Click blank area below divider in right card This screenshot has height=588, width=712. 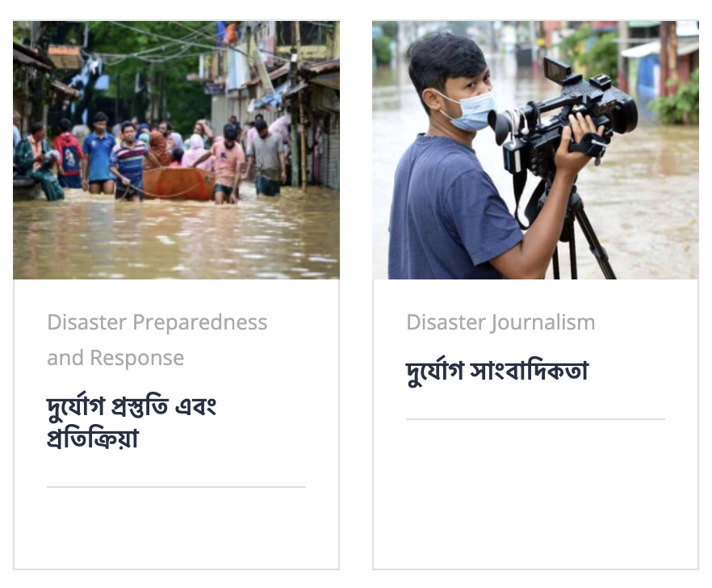[535, 493]
